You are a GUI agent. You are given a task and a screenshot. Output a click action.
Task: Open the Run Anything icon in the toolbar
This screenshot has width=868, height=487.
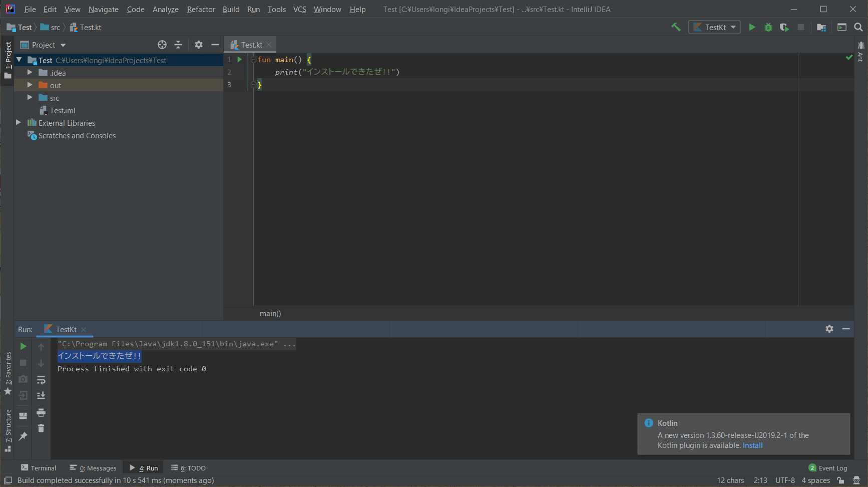point(842,27)
